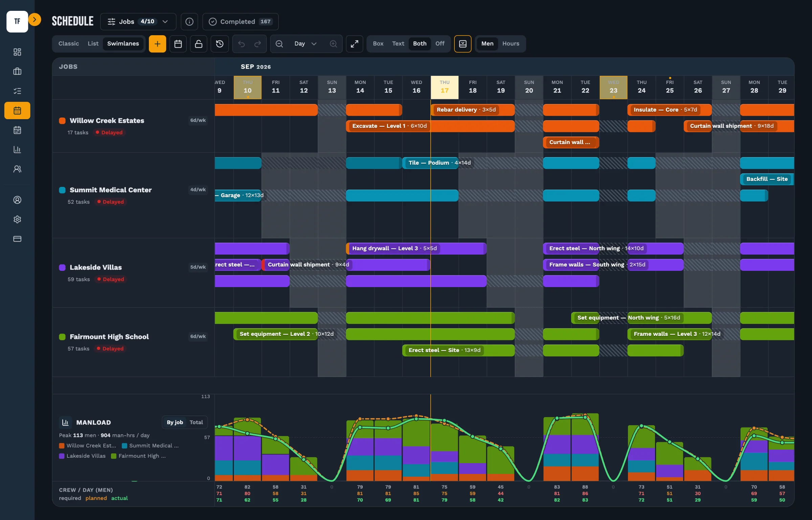Screen dimensions: 812x520
Task: Select the Fairmount High School job row
Action: click(x=133, y=342)
